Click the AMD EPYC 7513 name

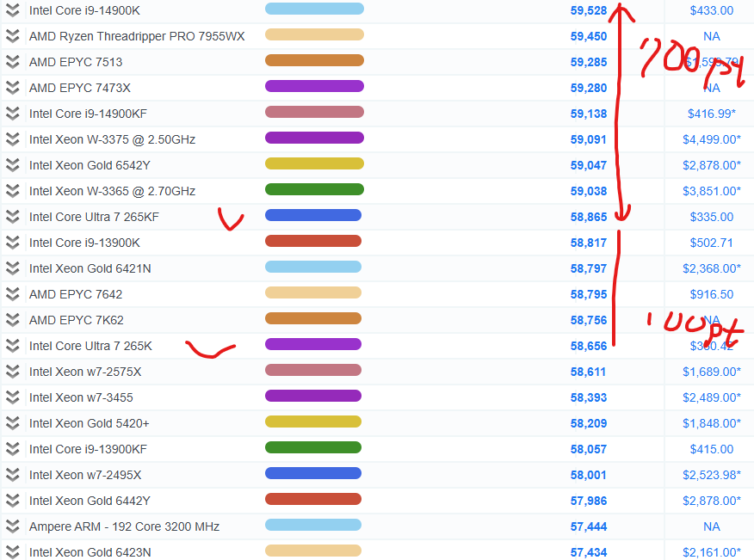click(76, 62)
